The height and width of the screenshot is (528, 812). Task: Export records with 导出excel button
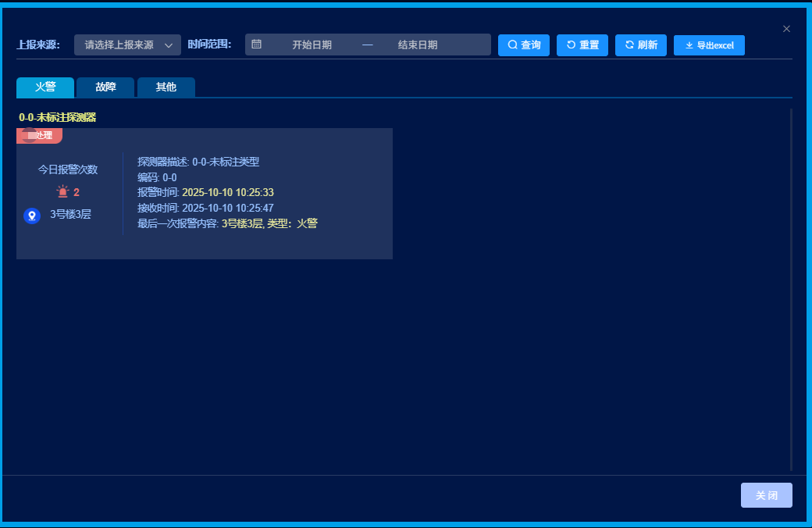tap(709, 45)
